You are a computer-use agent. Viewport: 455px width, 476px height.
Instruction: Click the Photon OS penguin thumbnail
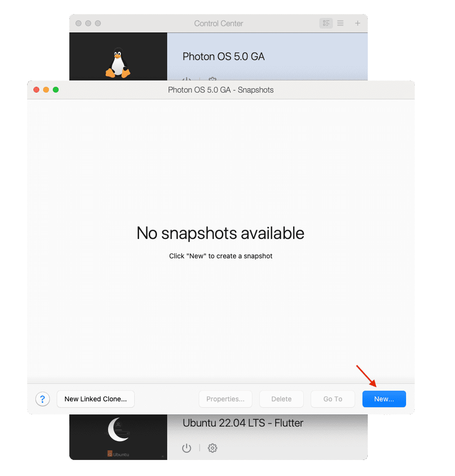point(118,56)
